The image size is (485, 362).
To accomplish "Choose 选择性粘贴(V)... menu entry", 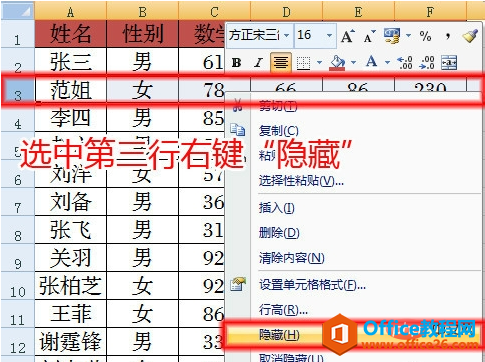I will 301,181.
